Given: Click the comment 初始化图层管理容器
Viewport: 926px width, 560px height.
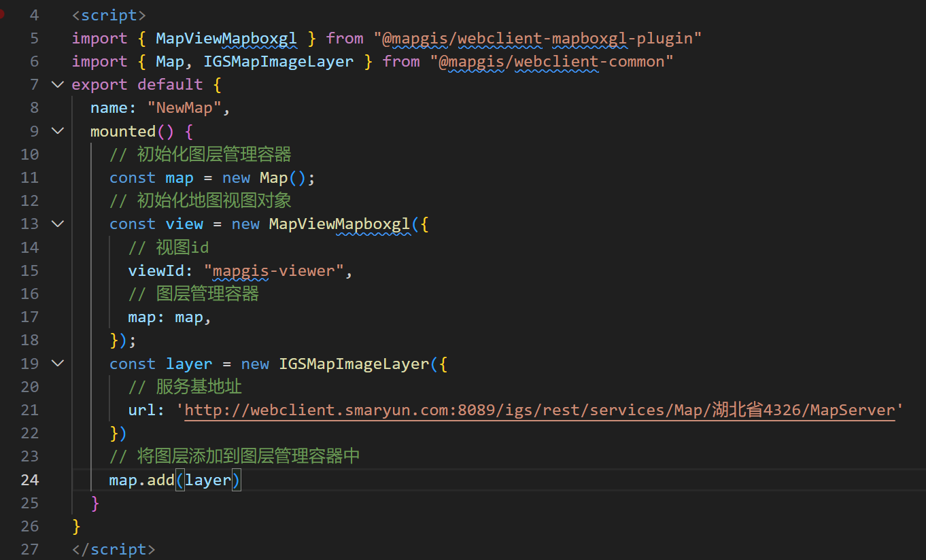Looking at the screenshot, I should 201,154.
